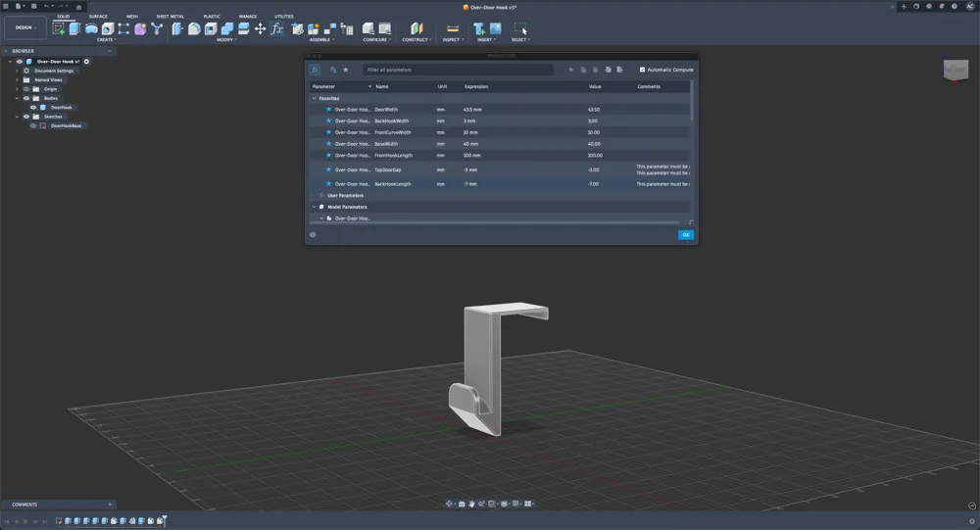Collapse the Model Parameters group

click(x=315, y=207)
